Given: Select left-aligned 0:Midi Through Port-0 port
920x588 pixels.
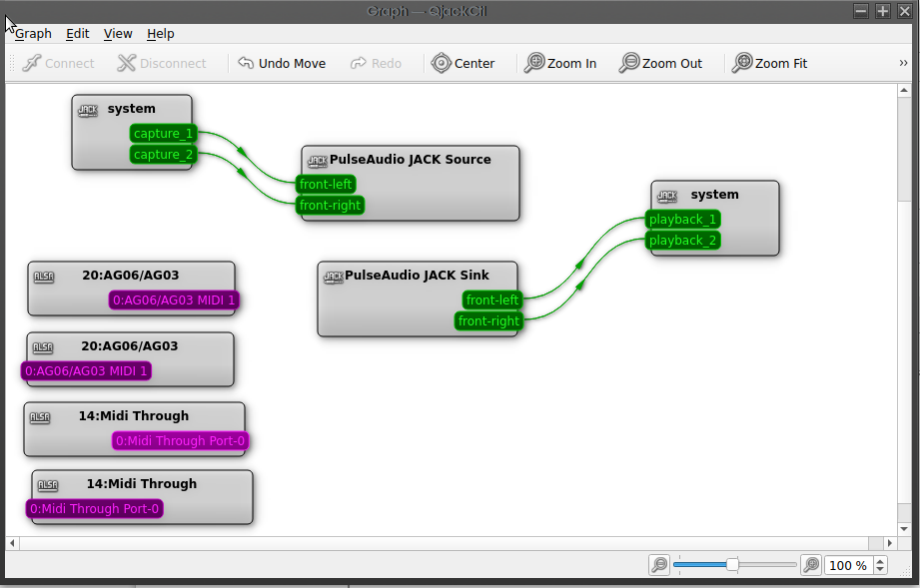Looking at the screenshot, I should click(x=95, y=509).
